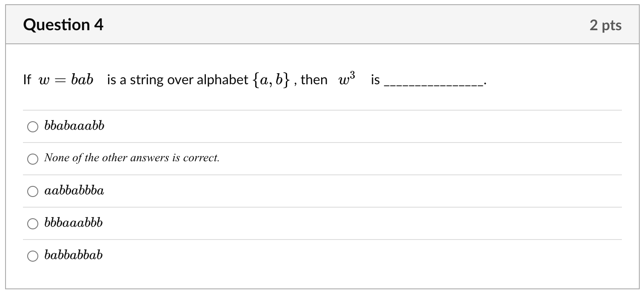Select the radio button for bbbaaabbb
This screenshot has width=644, height=291.
[33, 223]
